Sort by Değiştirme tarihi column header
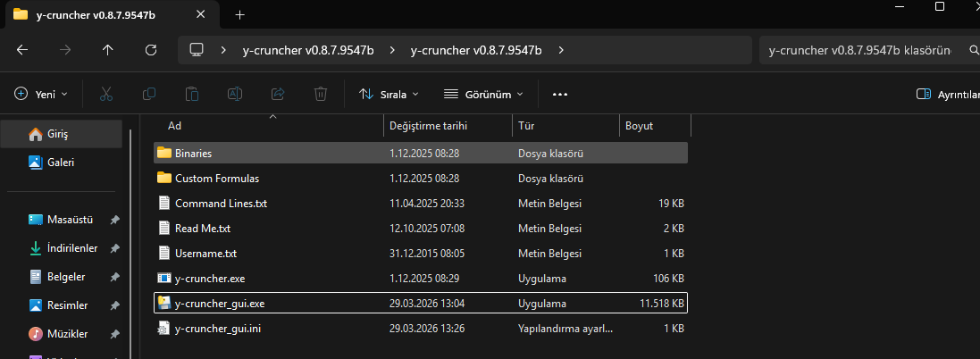 coord(448,126)
